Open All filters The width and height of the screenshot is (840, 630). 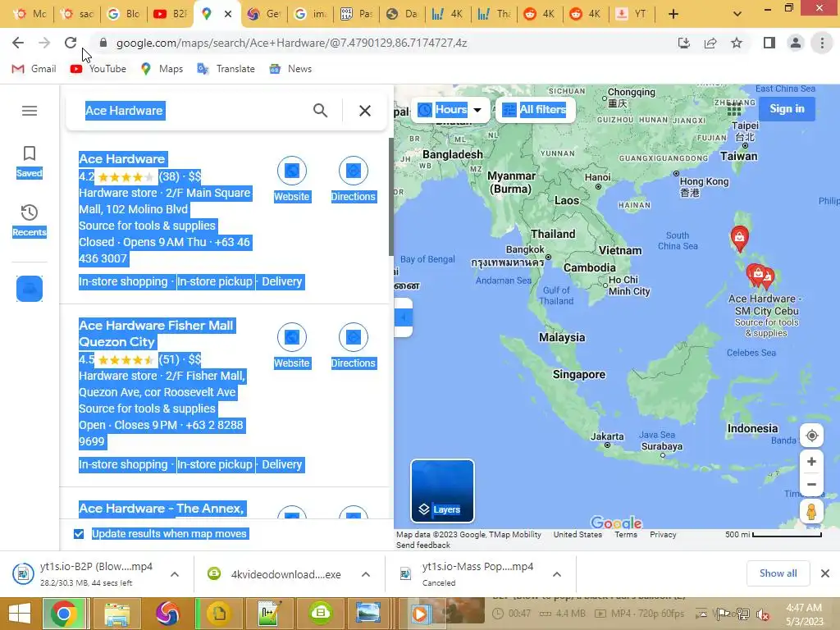click(535, 110)
